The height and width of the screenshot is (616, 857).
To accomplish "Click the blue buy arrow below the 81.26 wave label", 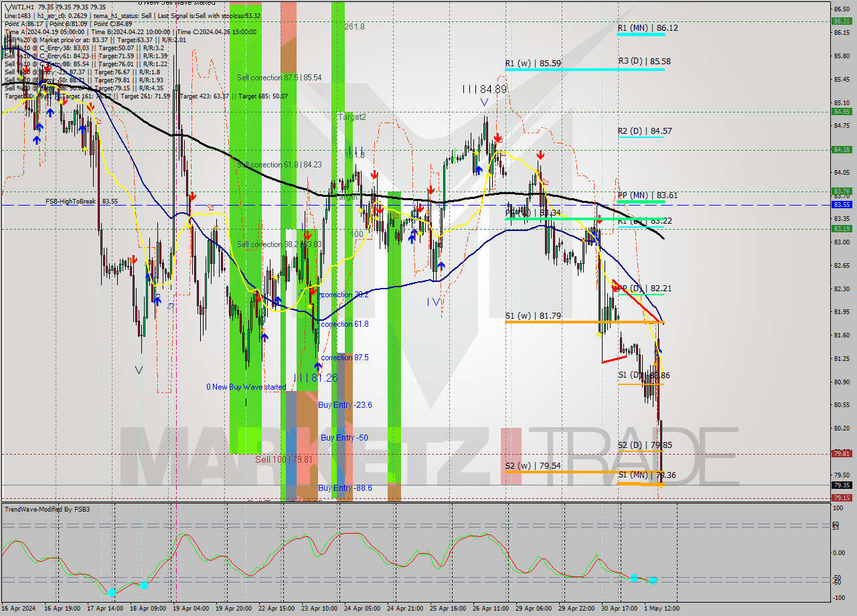I will point(318,365).
